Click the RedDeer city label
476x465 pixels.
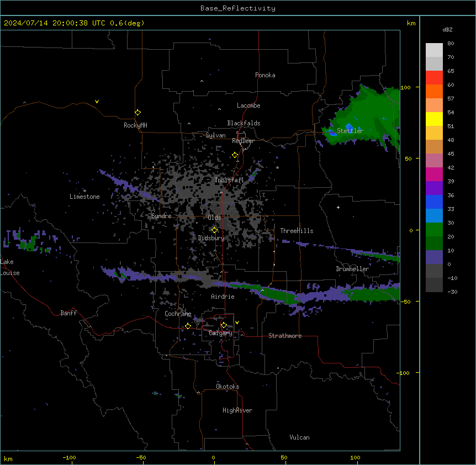243,141
